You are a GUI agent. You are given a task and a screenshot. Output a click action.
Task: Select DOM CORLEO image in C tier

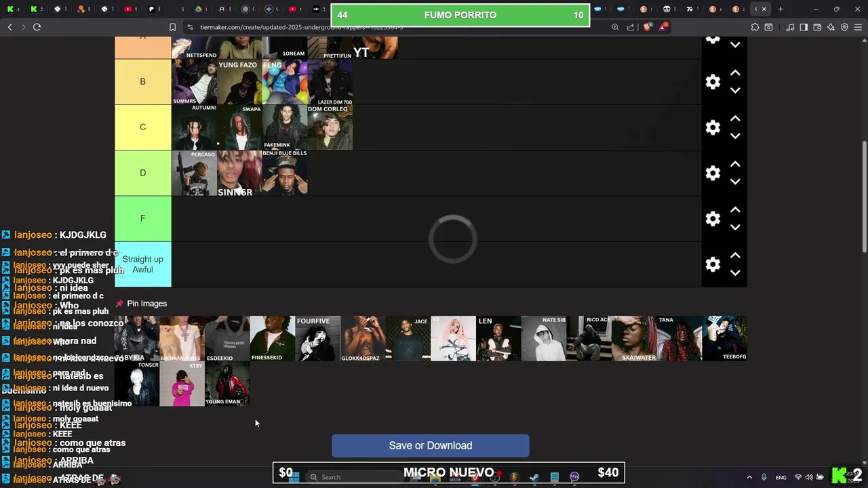330,127
